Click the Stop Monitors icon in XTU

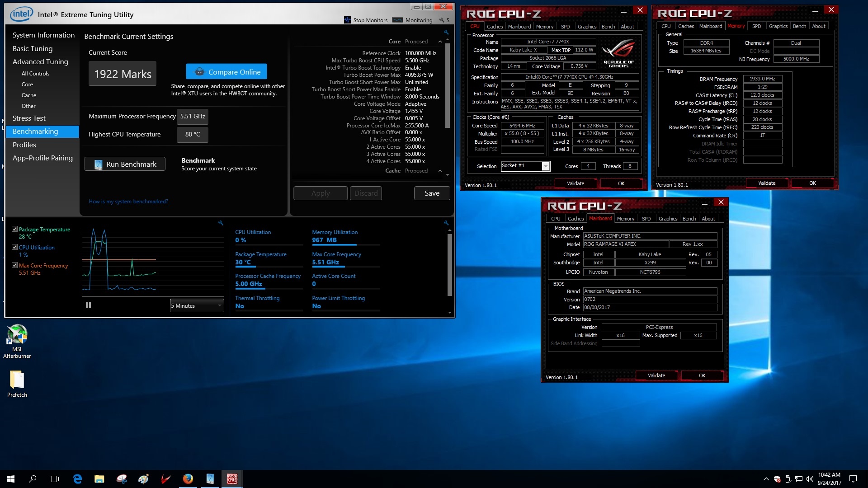(347, 20)
